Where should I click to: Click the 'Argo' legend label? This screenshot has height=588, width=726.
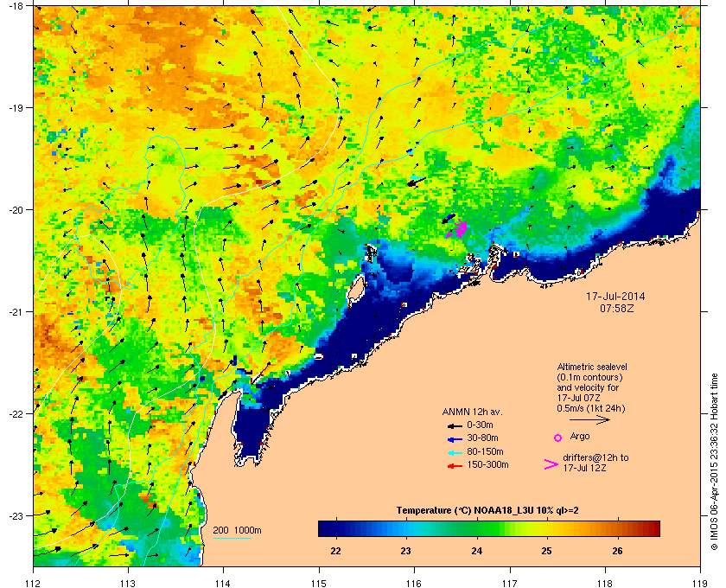(580, 437)
